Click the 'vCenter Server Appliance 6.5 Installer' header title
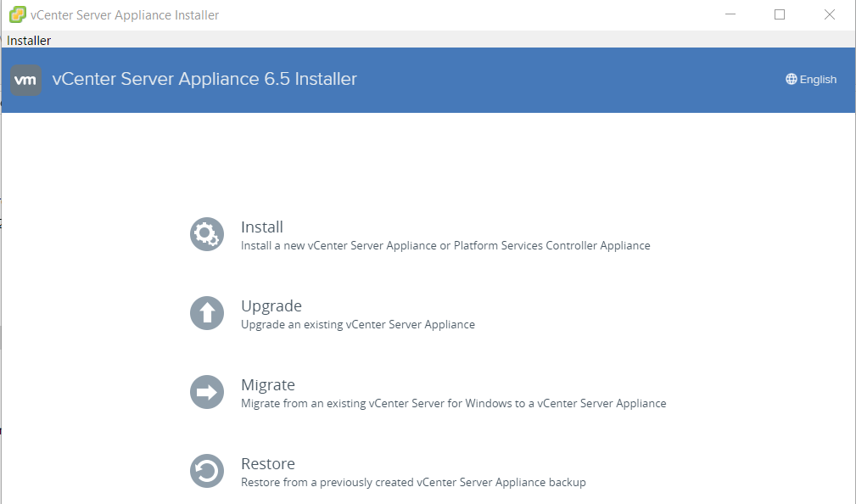 [x=204, y=79]
